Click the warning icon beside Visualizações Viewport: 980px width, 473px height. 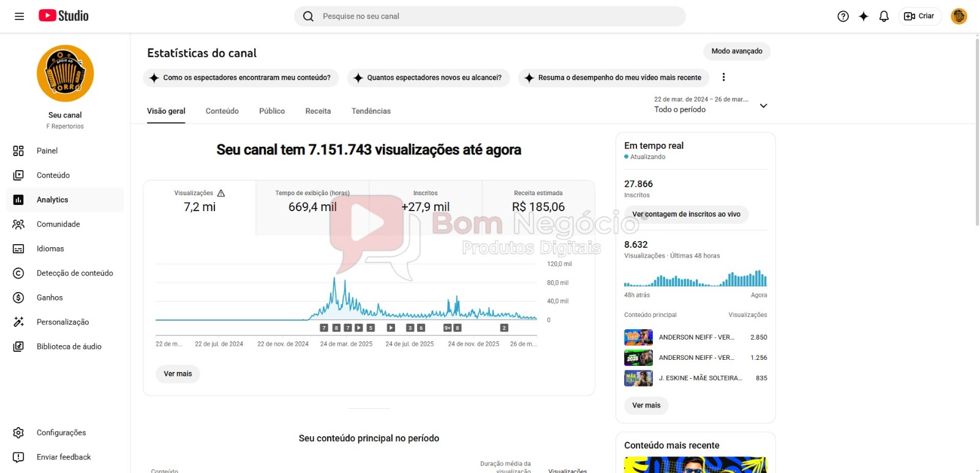221,193
